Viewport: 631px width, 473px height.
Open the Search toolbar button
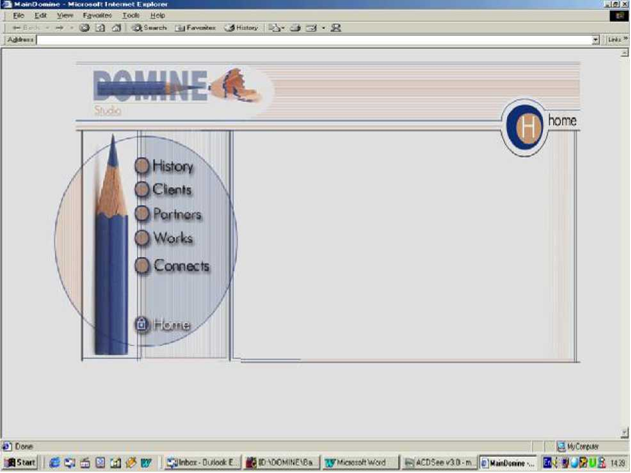(x=149, y=28)
